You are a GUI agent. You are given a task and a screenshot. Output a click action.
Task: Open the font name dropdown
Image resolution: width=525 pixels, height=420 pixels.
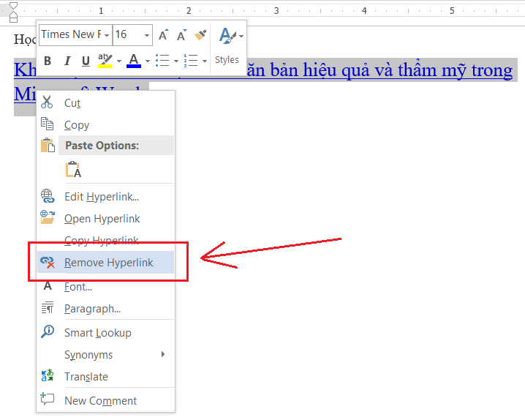click(x=107, y=35)
